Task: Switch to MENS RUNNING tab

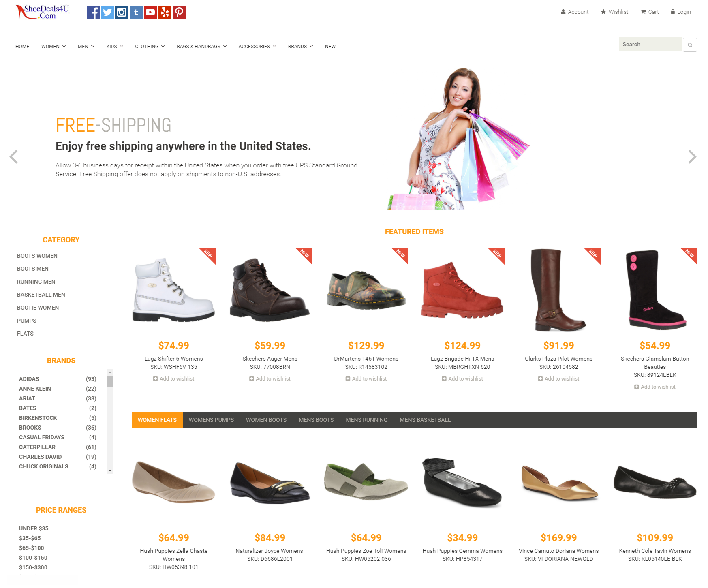Action: tap(367, 420)
